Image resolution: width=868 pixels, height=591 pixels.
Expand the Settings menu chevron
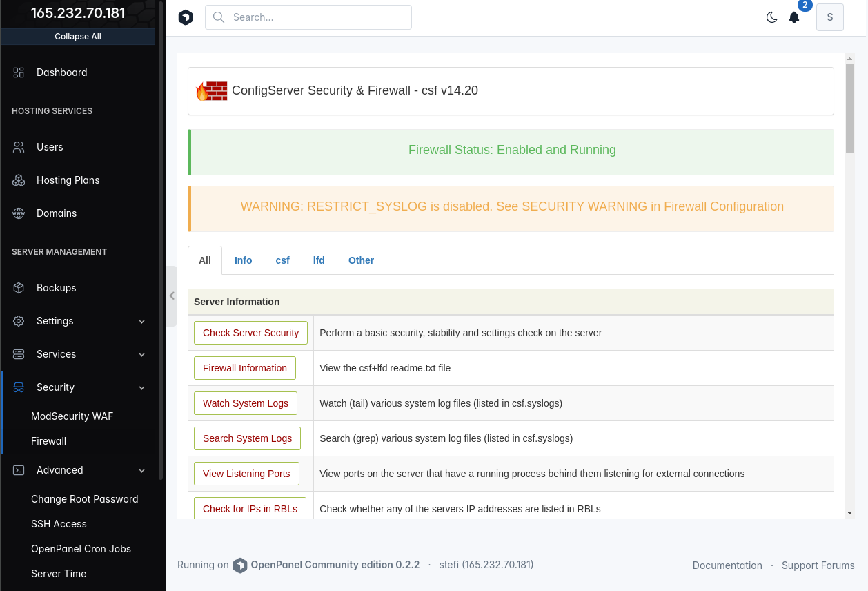click(x=141, y=321)
